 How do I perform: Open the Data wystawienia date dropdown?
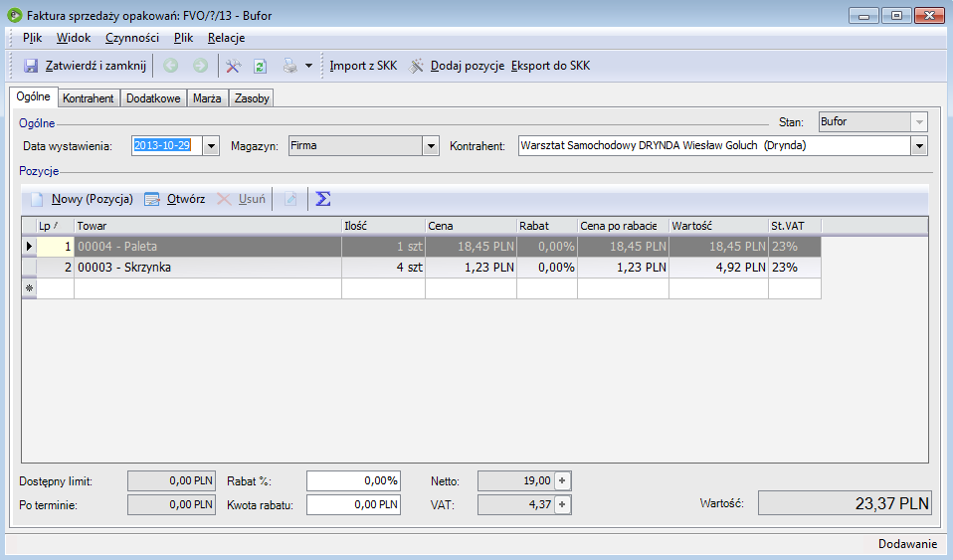point(211,146)
